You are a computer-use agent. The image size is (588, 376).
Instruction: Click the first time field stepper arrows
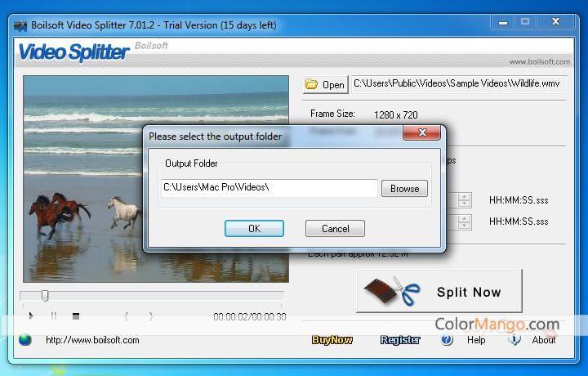click(465, 199)
